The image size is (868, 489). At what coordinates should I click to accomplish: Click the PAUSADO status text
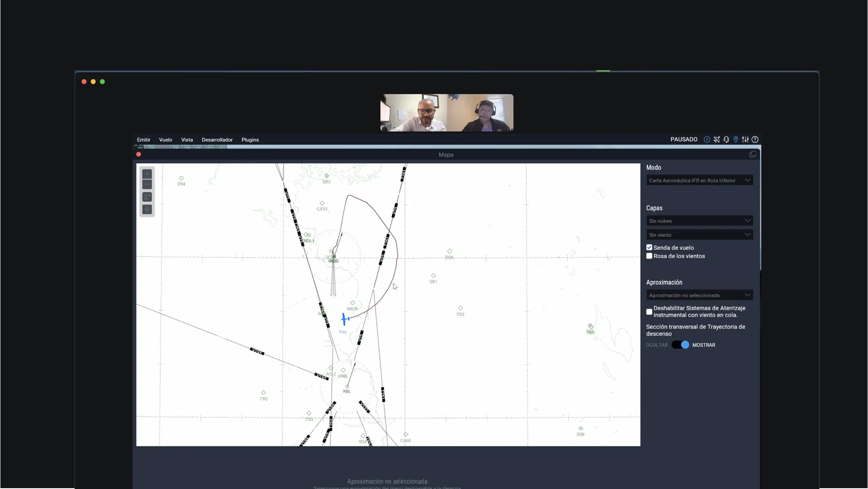[684, 139]
